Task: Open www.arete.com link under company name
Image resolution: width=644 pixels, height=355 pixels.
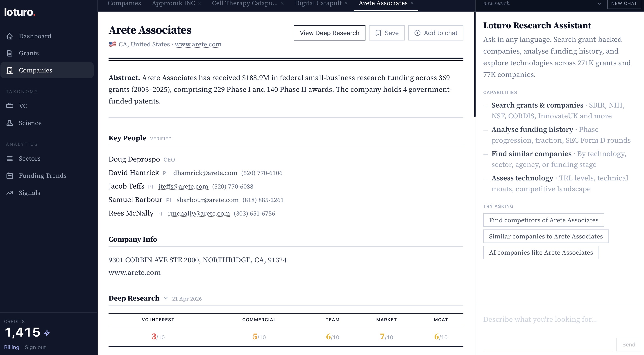Action: click(x=198, y=44)
